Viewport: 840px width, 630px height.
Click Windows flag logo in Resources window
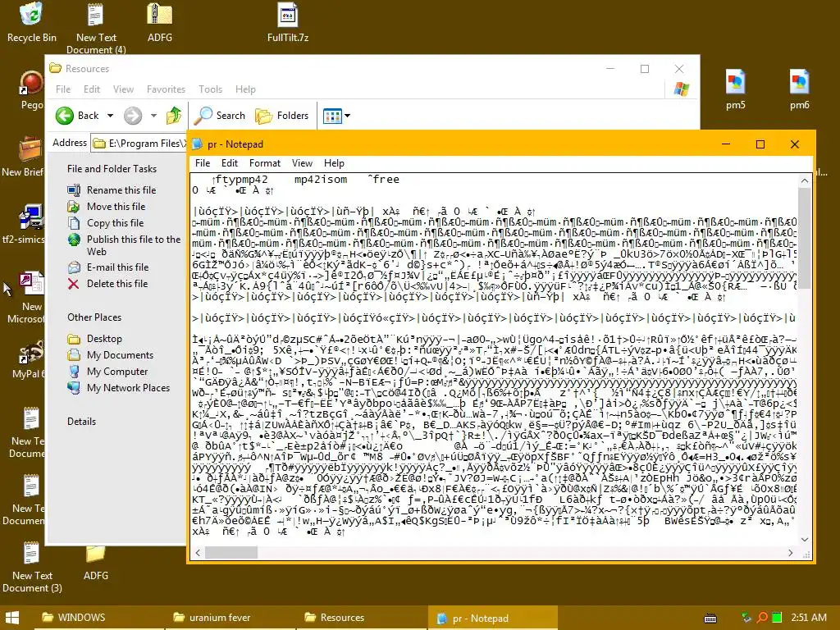coord(682,89)
